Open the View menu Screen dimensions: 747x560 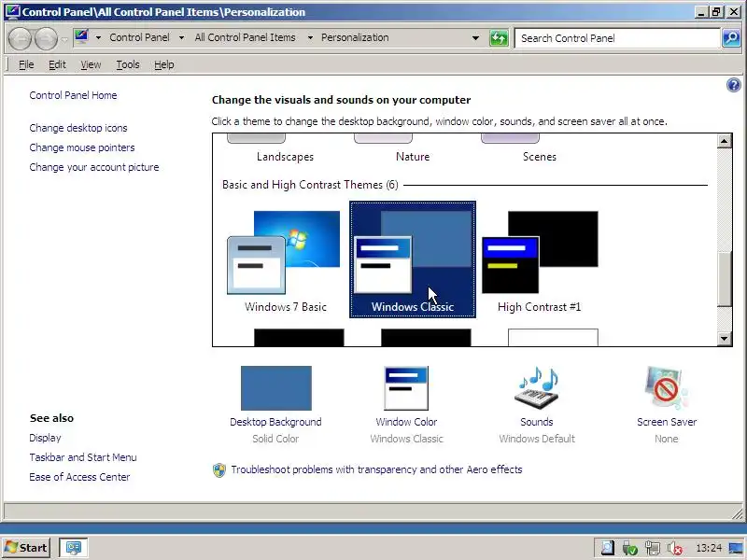(x=91, y=64)
